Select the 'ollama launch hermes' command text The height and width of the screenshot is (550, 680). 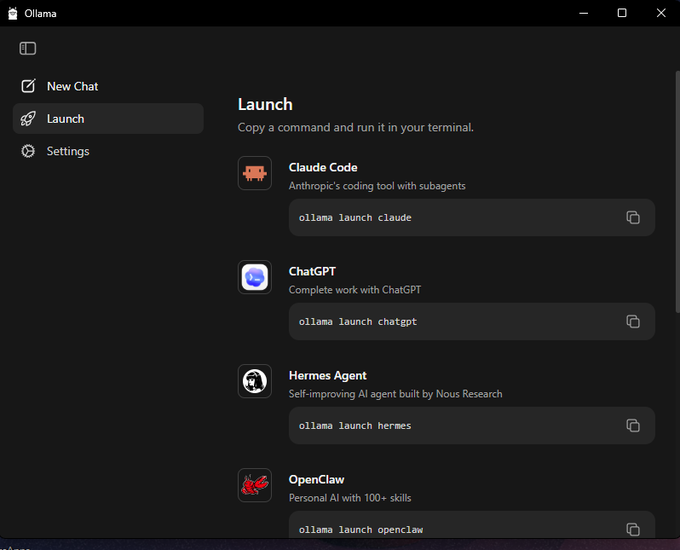(355, 426)
